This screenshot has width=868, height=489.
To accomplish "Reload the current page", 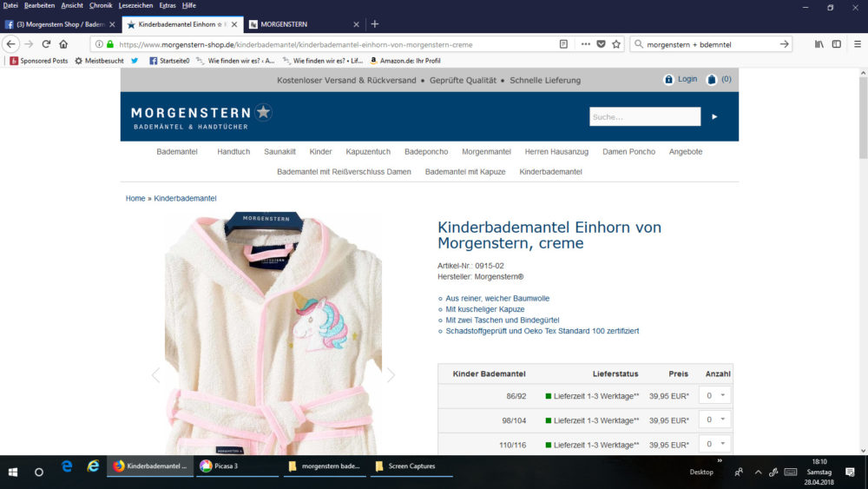I will point(47,44).
